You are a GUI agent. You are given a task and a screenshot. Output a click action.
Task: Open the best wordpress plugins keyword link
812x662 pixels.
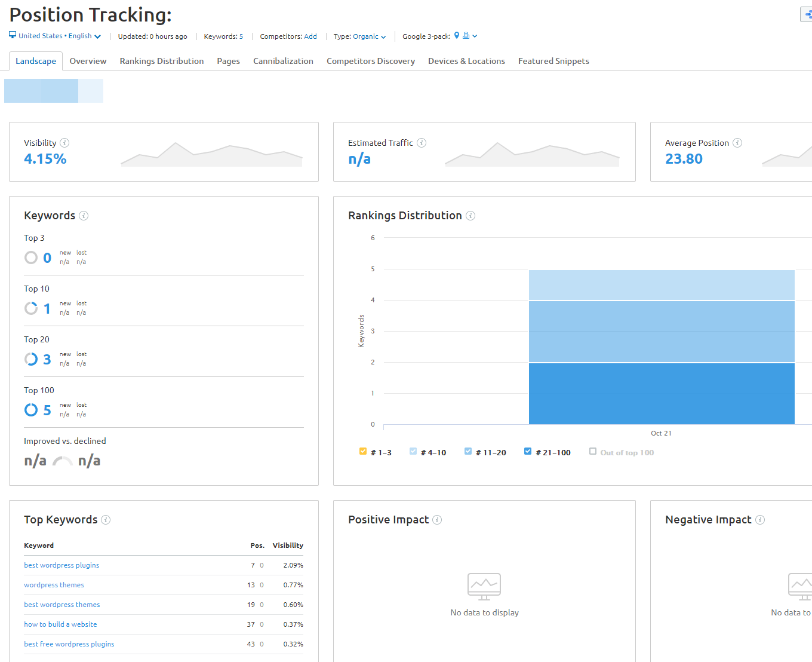61,565
